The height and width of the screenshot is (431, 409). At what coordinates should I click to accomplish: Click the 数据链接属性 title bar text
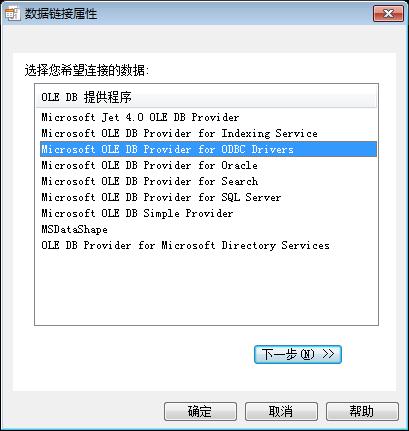[x=61, y=14]
